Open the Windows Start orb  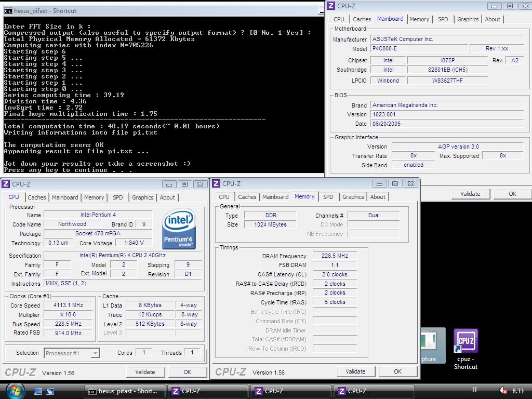pyautogui.click(x=15, y=391)
